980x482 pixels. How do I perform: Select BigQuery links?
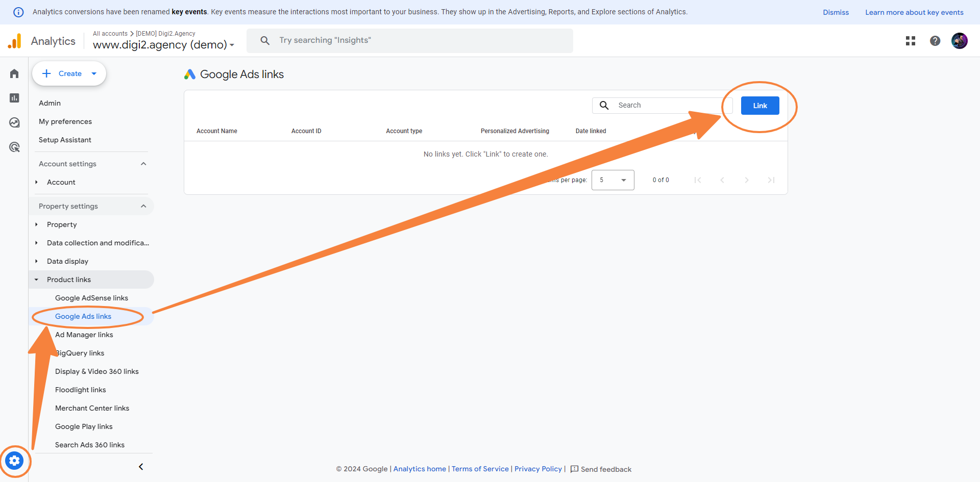[80, 353]
